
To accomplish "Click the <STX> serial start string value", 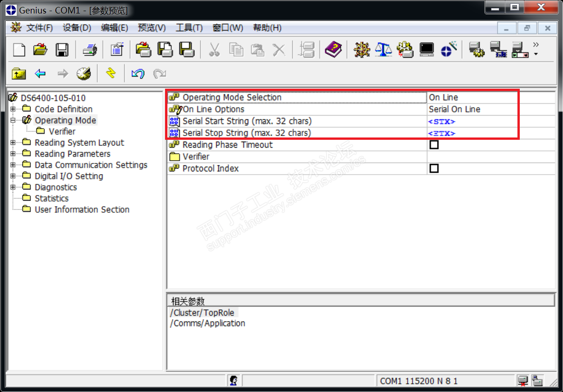I will [x=442, y=122].
